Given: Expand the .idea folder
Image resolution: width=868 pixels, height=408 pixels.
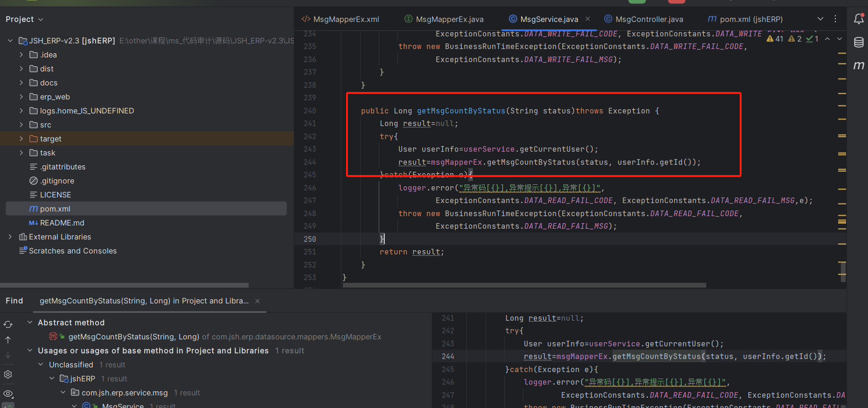Looking at the screenshot, I should [21, 55].
